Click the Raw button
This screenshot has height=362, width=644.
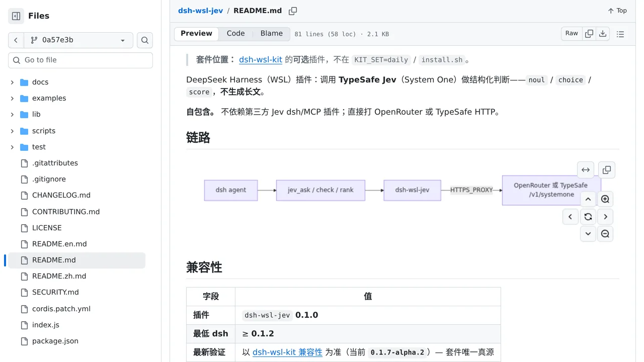pos(572,34)
